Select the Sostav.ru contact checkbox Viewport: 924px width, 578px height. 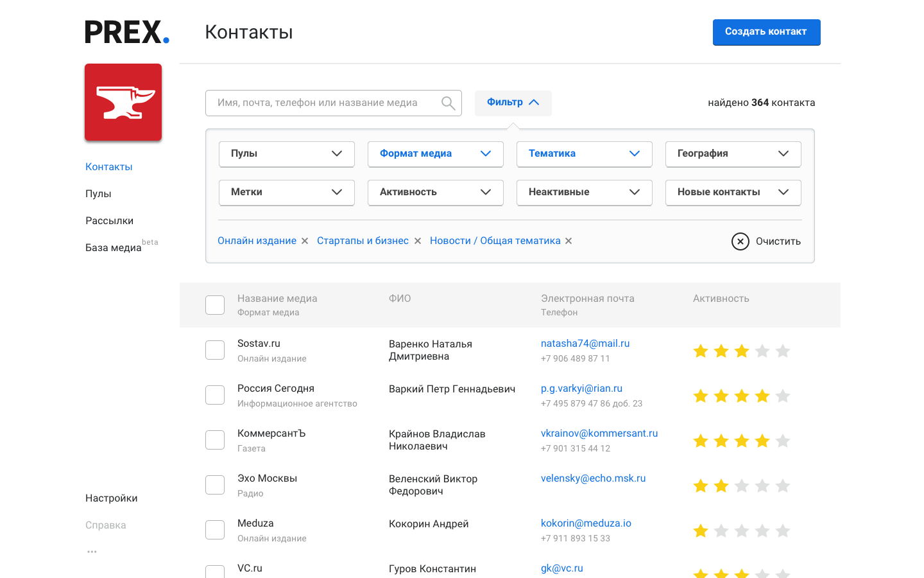(215, 350)
